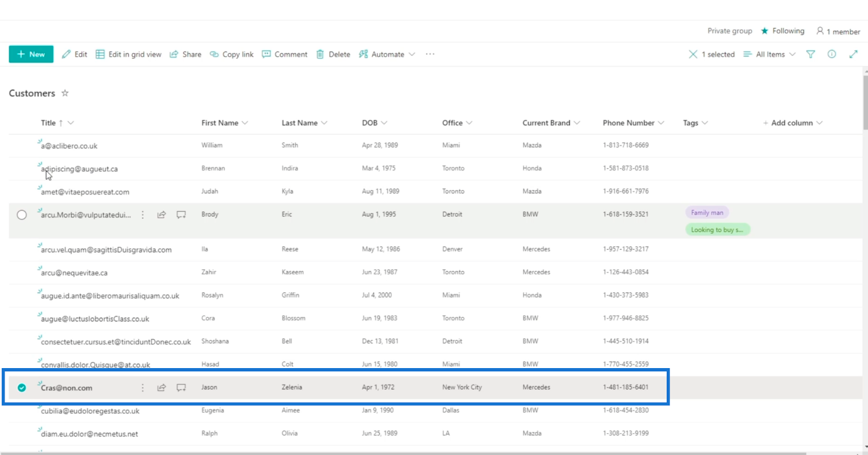The height and width of the screenshot is (455, 868).
Task: Click Add column header
Action: (793, 123)
